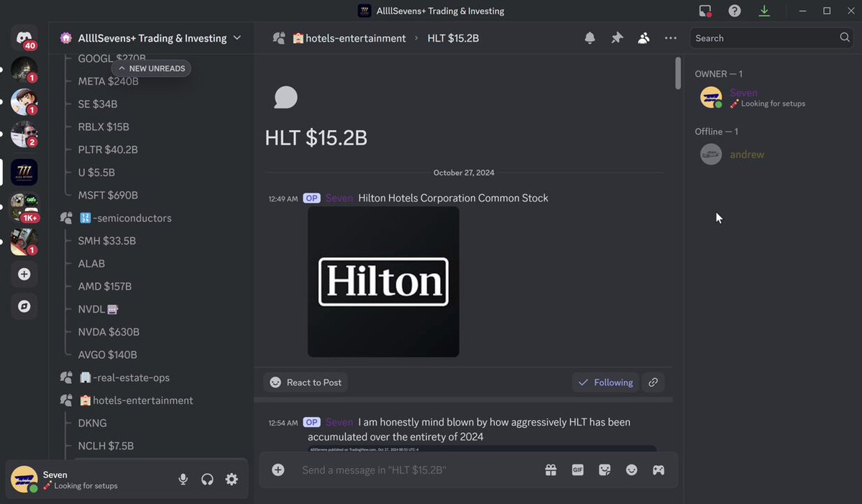Image resolution: width=862 pixels, height=504 pixels.
Task: Send a gift with gift icon
Action: pos(551,469)
